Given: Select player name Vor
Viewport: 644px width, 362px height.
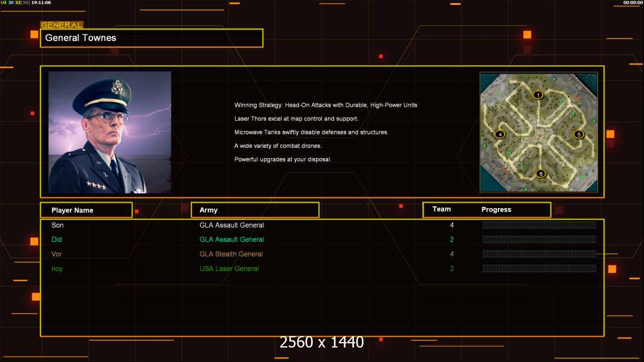Looking at the screenshot, I should pos(57,254).
